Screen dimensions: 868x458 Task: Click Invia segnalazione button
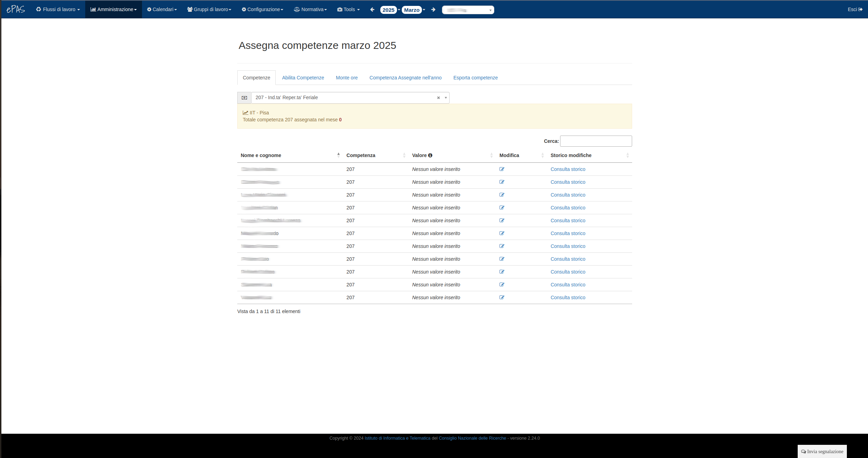(x=822, y=451)
